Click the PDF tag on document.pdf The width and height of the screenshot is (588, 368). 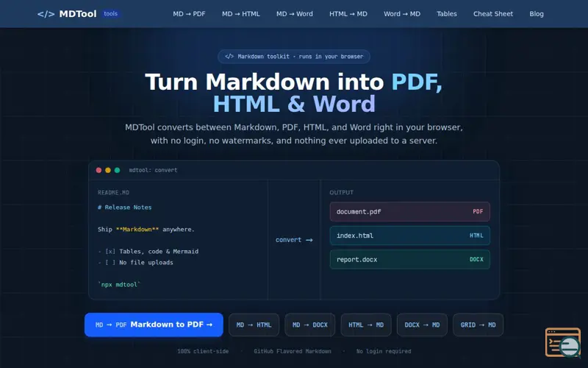[x=478, y=212]
